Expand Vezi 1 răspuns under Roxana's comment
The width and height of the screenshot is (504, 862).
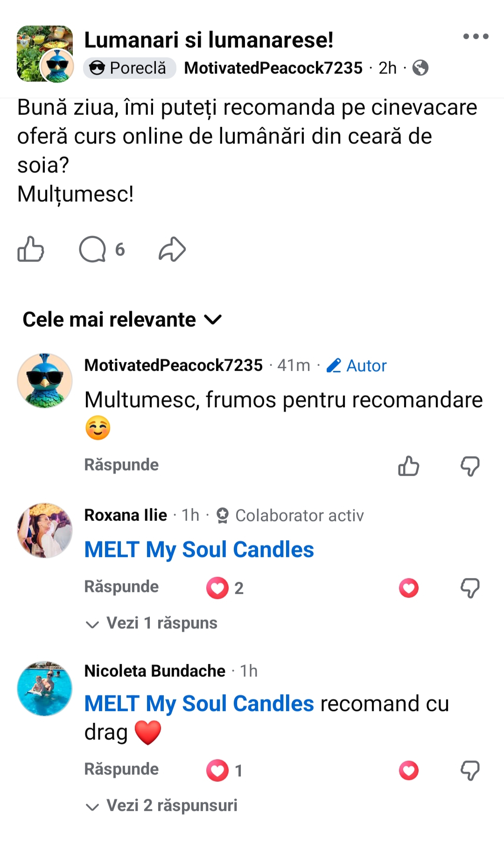point(152,624)
